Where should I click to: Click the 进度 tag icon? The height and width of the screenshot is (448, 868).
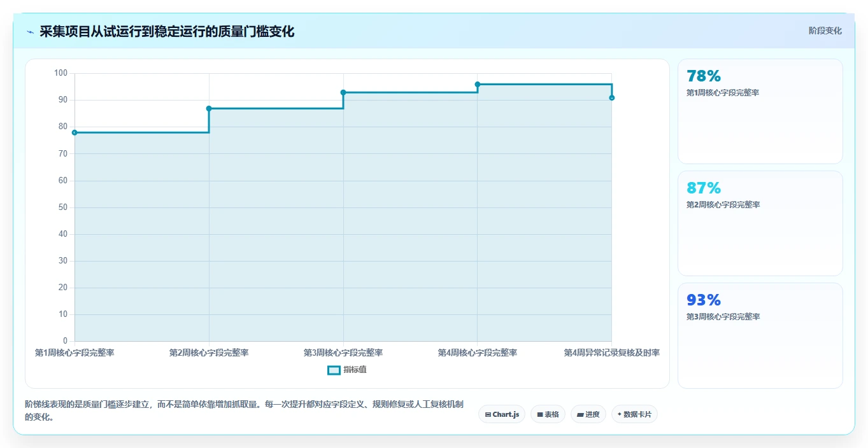580,414
